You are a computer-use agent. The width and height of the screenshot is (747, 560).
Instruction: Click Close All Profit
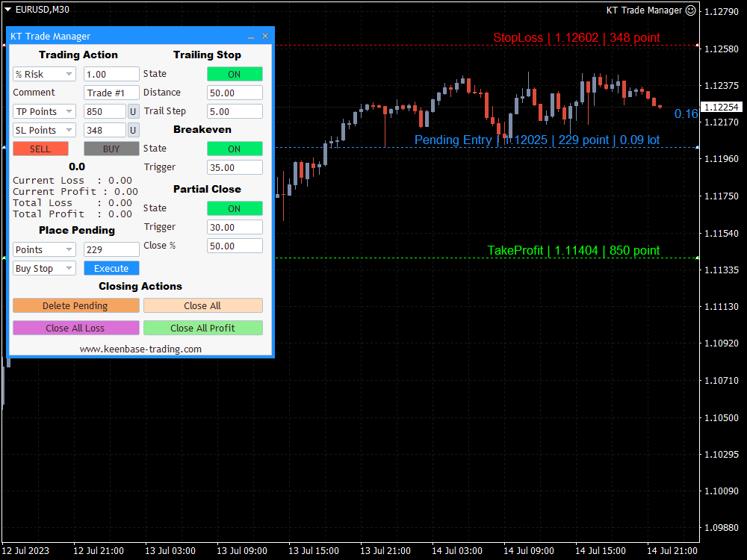[202, 327]
